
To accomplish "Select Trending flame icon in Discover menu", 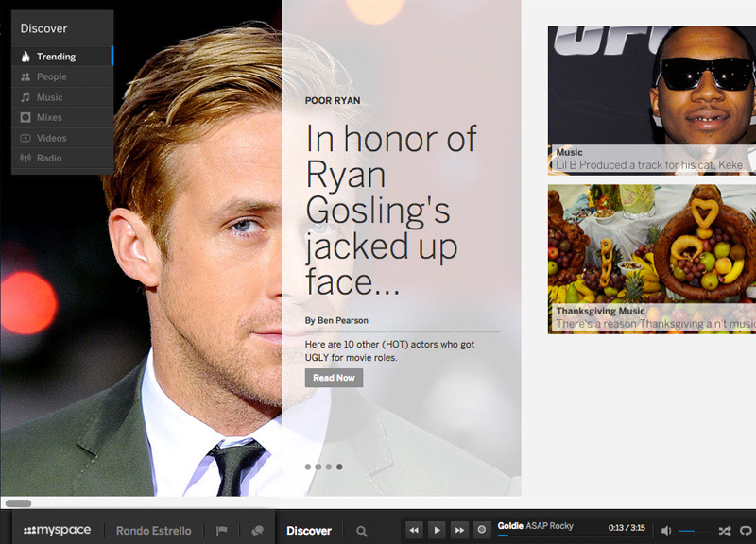I will 26,57.
